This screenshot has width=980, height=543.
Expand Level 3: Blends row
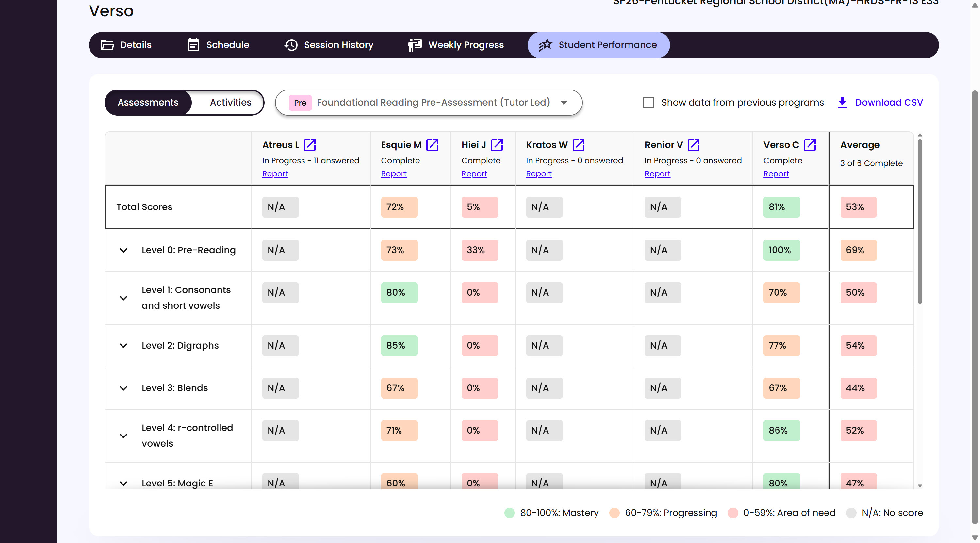pos(123,388)
